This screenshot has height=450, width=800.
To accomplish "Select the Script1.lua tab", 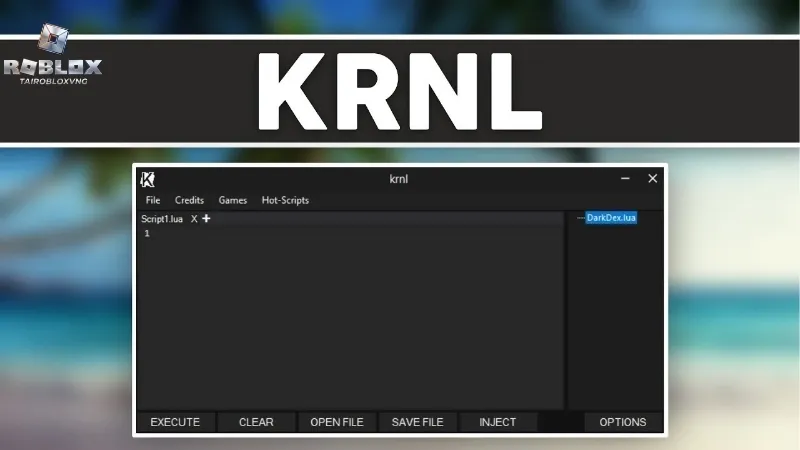I will coord(162,219).
